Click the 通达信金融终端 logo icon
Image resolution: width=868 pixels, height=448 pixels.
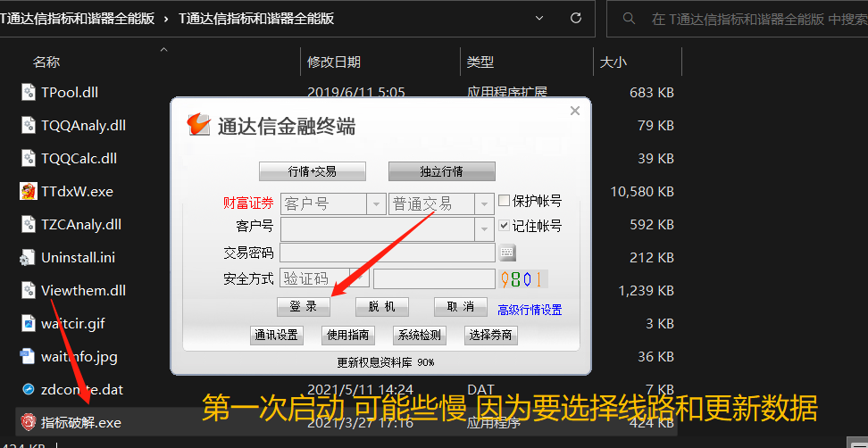pos(199,125)
